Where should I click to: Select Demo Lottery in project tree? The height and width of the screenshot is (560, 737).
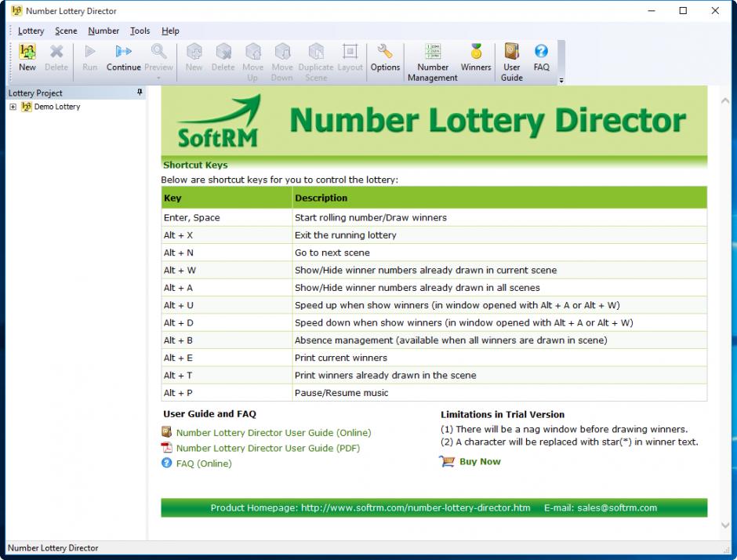[57, 107]
